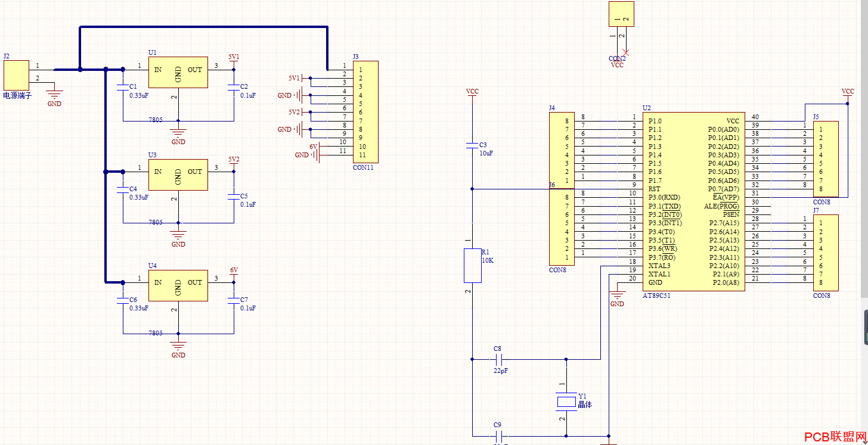The width and height of the screenshot is (868, 445).
Task: Select the J7 CON8 connector
Action: tap(826, 253)
